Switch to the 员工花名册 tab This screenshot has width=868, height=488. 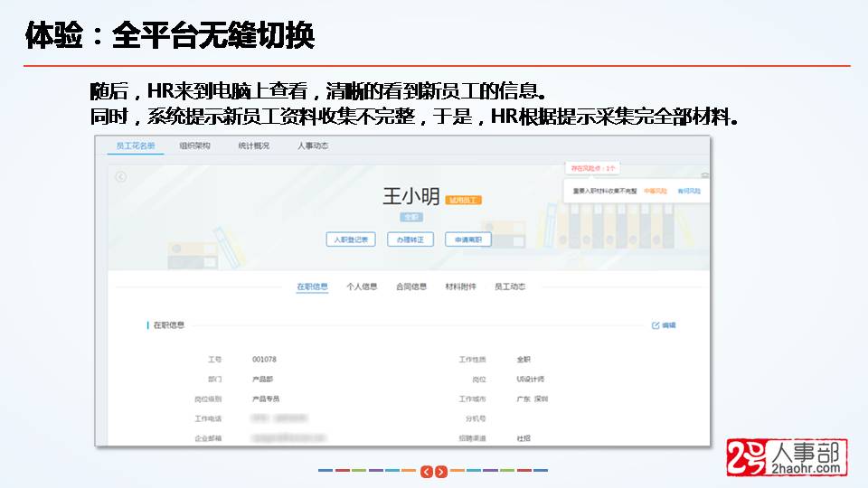click(136, 145)
